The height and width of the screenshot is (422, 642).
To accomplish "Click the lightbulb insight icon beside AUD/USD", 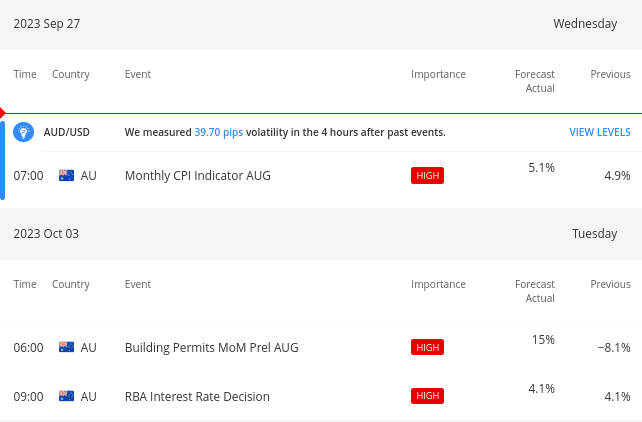I will pyautogui.click(x=23, y=132).
